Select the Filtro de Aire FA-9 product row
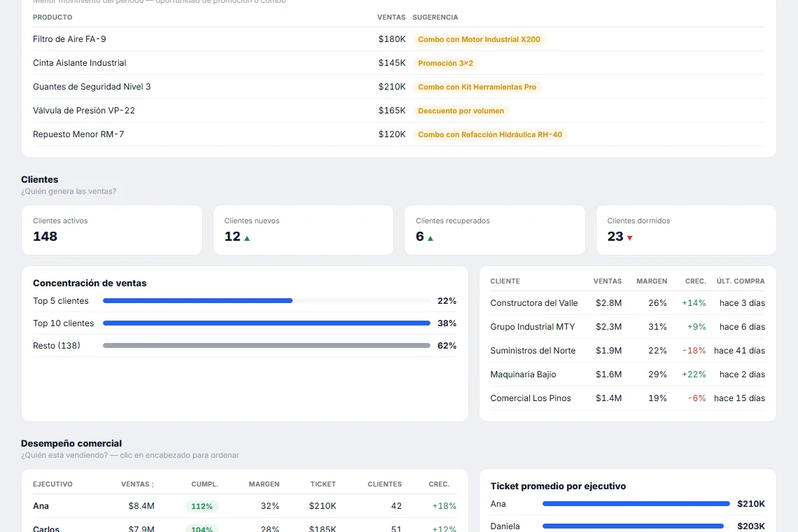This screenshot has width=798, height=532. (x=399, y=39)
